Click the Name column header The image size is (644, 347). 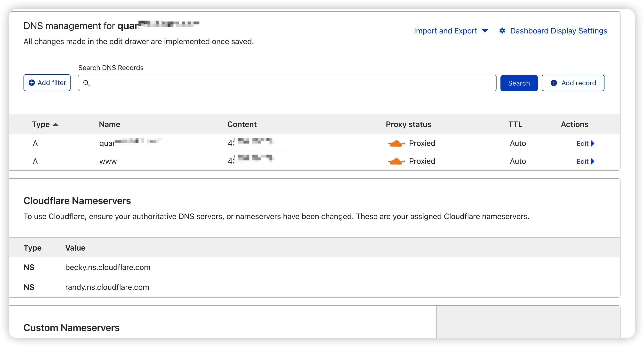click(110, 124)
